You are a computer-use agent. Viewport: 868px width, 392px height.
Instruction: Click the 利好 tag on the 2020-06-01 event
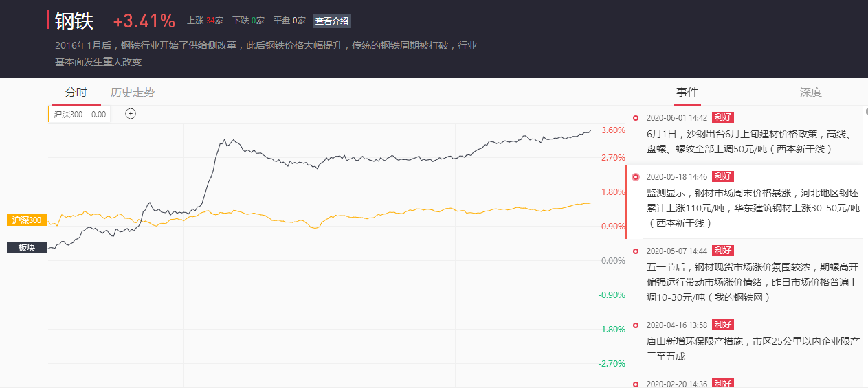coord(722,117)
